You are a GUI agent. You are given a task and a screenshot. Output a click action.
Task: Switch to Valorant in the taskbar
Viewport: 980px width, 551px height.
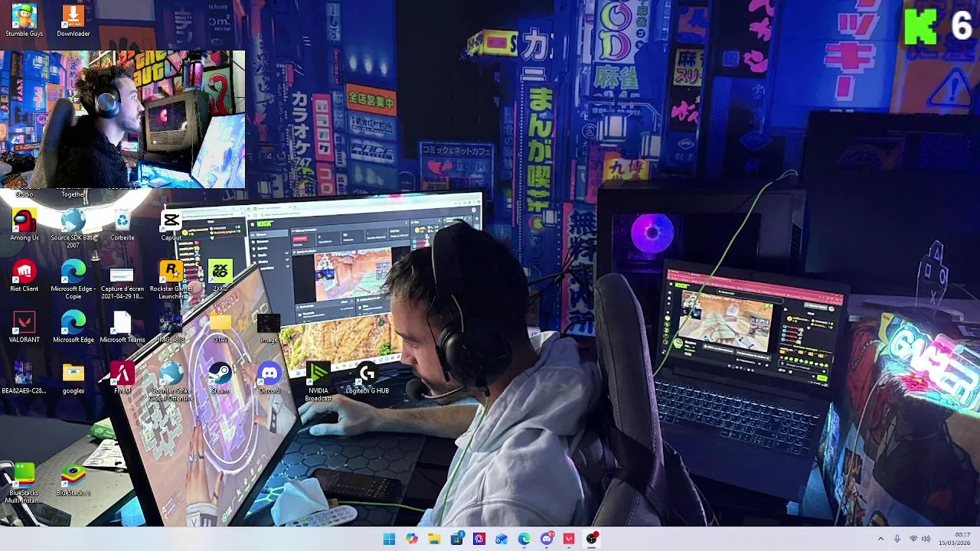pos(569,539)
